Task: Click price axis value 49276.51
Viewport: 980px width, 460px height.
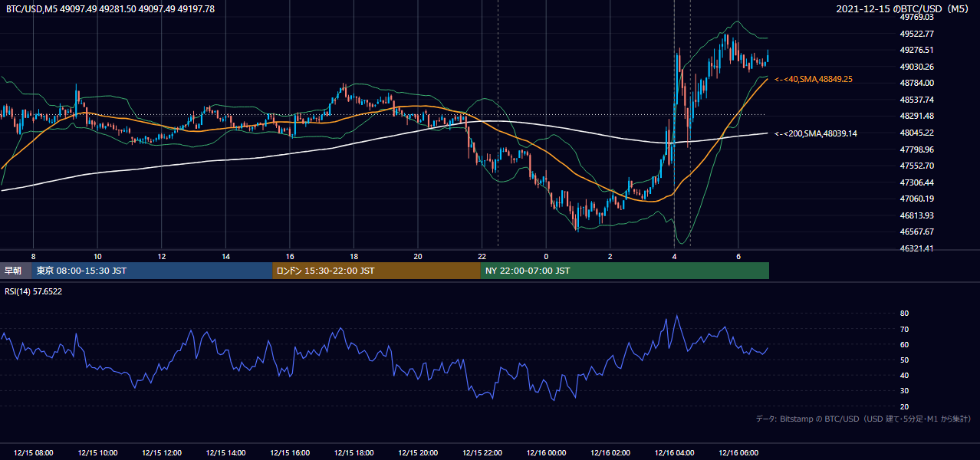Action: pos(917,50)
